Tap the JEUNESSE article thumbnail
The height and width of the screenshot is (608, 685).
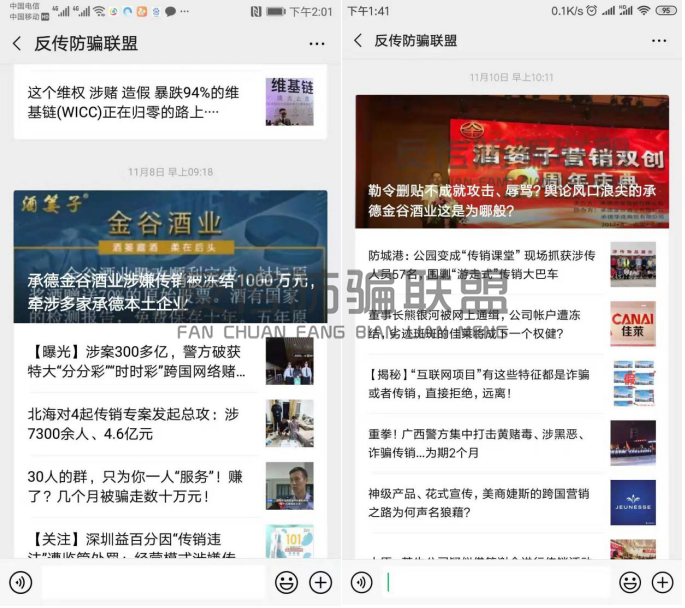[632, 502]
